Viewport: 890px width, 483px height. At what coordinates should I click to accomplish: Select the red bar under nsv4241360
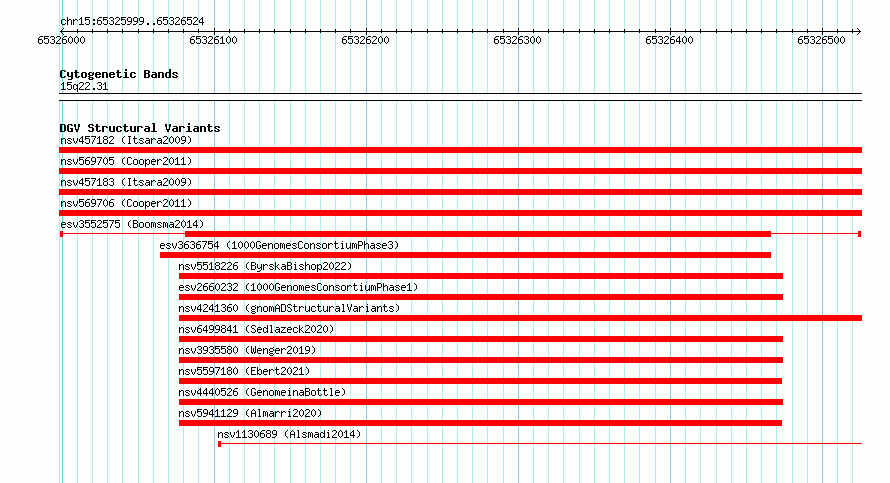click(x=520, y=318)
